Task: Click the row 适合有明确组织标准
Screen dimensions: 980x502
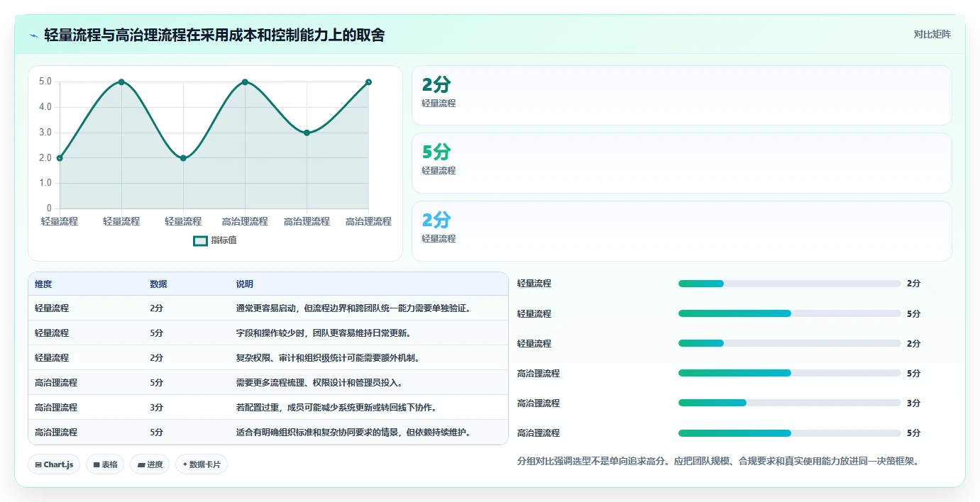Action: point(268,432)
